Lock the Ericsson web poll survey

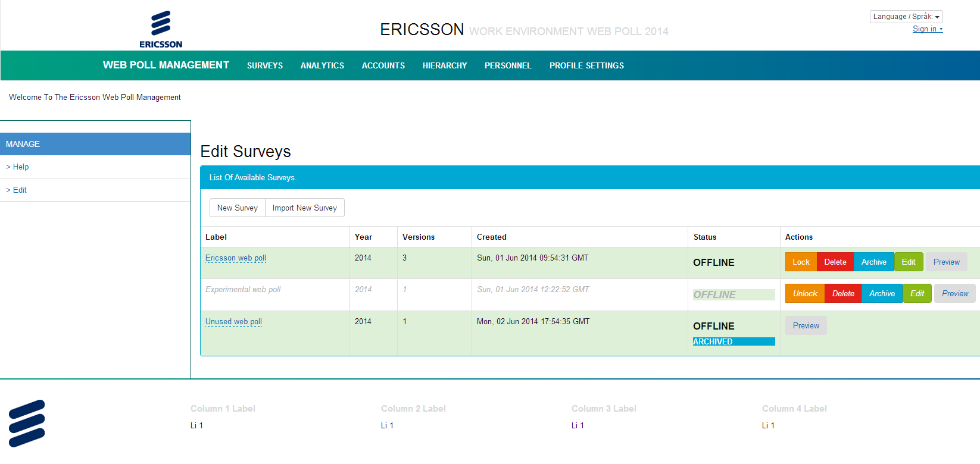801,262
